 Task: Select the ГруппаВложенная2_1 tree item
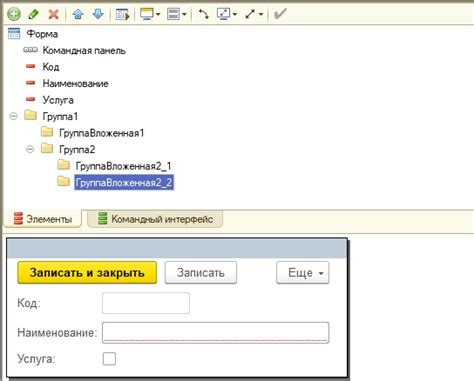123,166
